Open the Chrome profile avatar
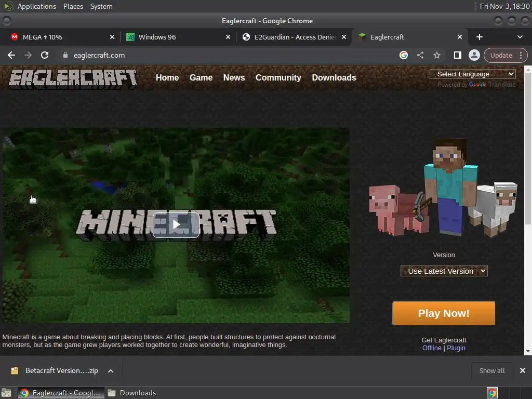532x399 pixels. (474, 55)
